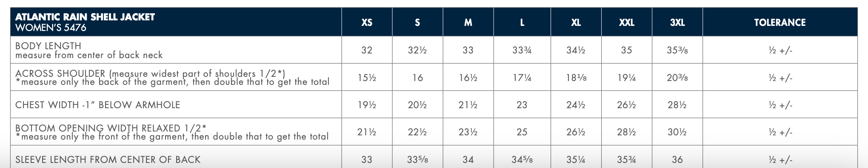The image size is (868, 168).
Task: Click the body length value for size L
Action: pyautogui.click(x=522, y=50)
